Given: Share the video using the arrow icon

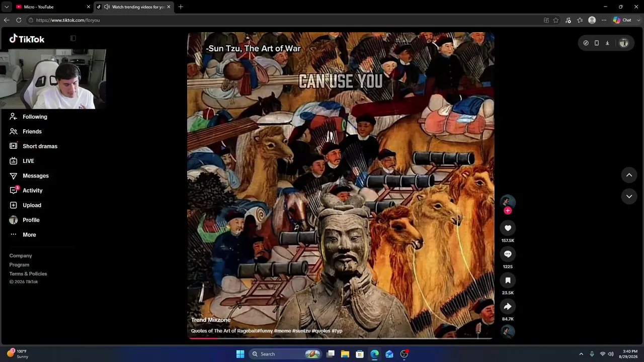Looking at the screenshot, I should click(x=508, y=307).
